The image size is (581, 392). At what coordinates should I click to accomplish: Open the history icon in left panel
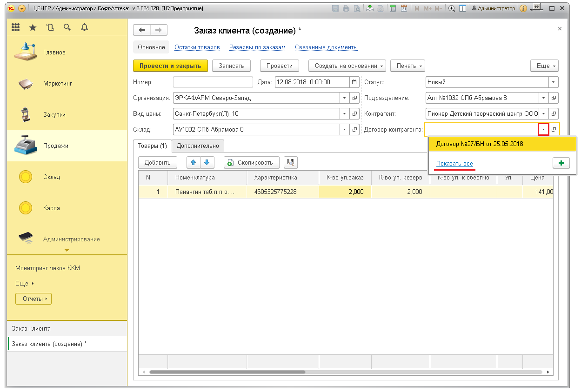(50, 27)
